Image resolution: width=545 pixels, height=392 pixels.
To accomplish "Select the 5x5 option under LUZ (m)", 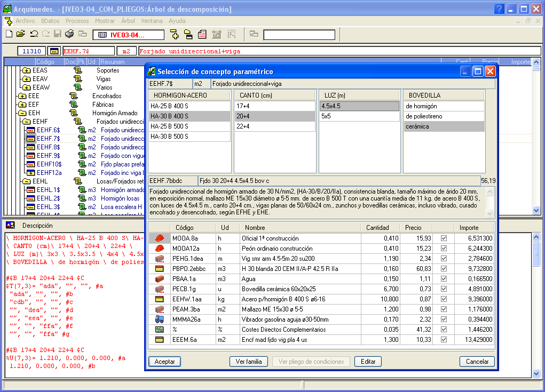I will pos(326,116).
